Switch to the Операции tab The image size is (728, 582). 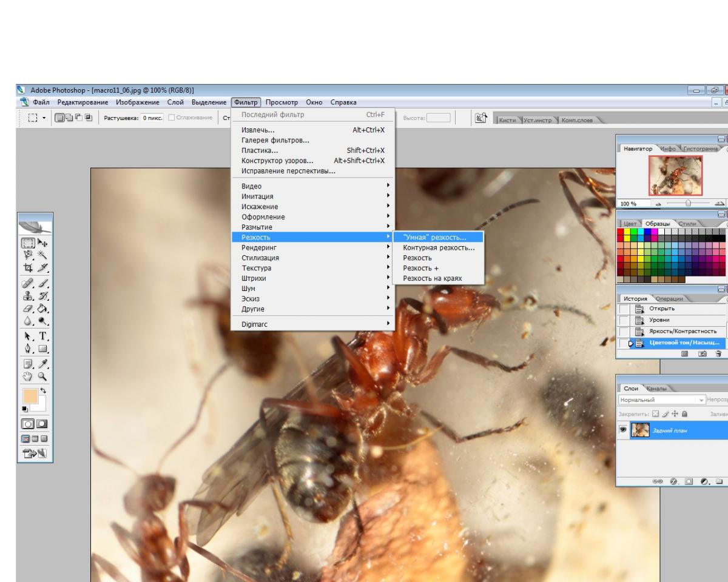point(670,298)
